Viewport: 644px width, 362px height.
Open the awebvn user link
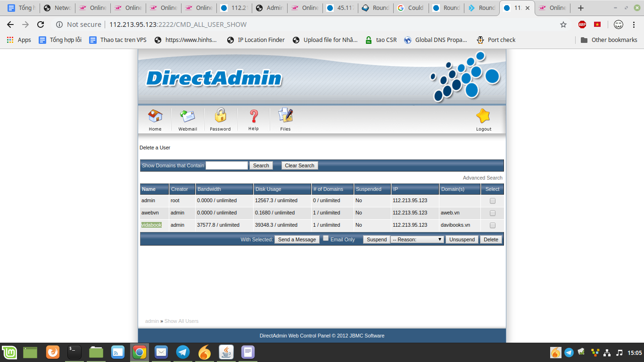pyautogui.click(x=150, y=213)
